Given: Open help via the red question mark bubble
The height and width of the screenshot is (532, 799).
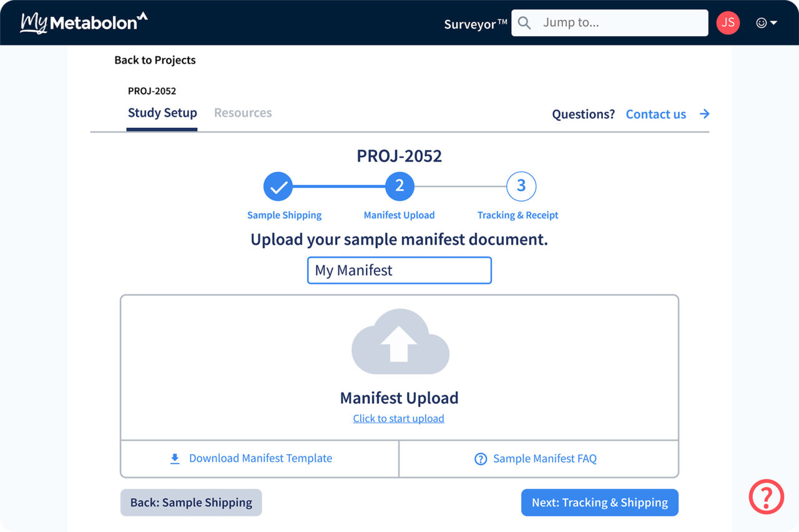Looking at the screenshot, I should click(767, 497).
